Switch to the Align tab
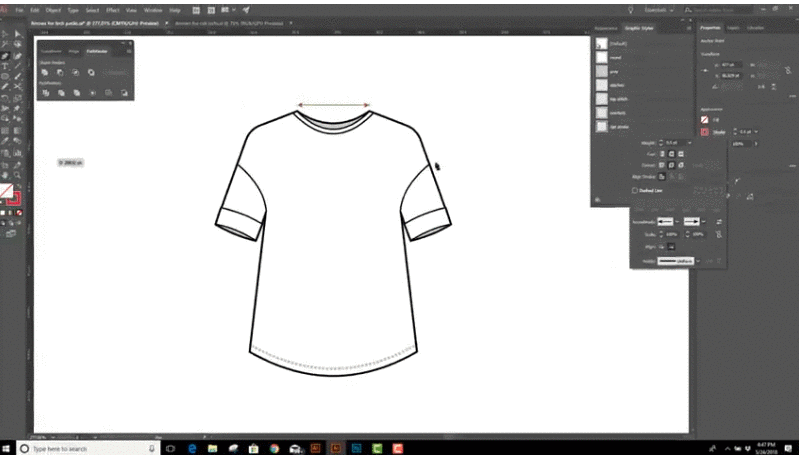 [x=74, y=51]
